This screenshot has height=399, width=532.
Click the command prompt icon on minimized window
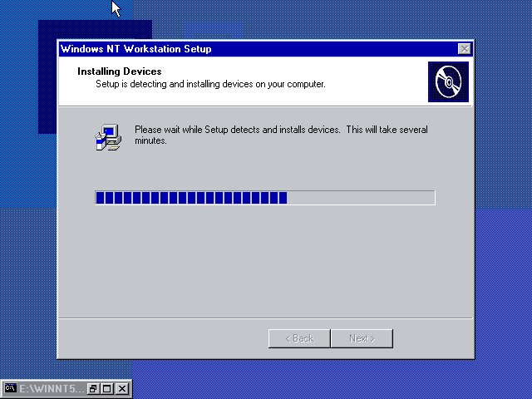(11, 388)
